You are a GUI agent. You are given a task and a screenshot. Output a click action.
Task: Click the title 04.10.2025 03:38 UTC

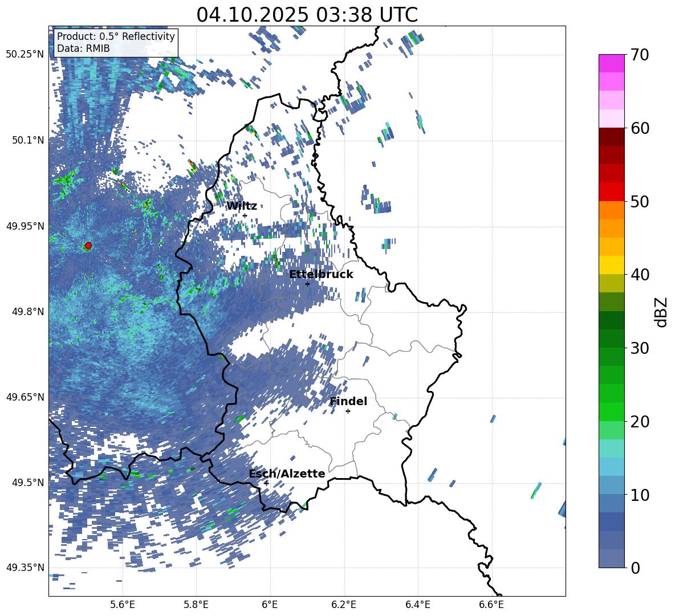click(307, 15)
